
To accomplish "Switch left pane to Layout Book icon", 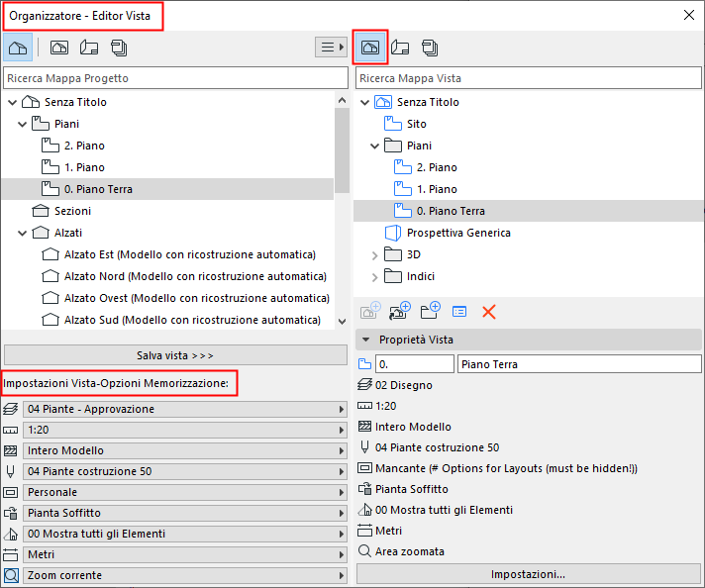I will click(x=89, y=48).
